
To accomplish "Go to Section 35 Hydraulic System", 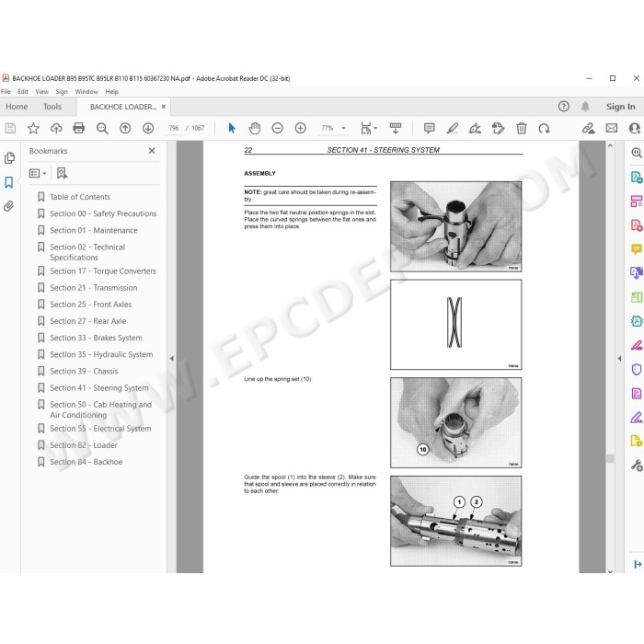I will 101,354.
